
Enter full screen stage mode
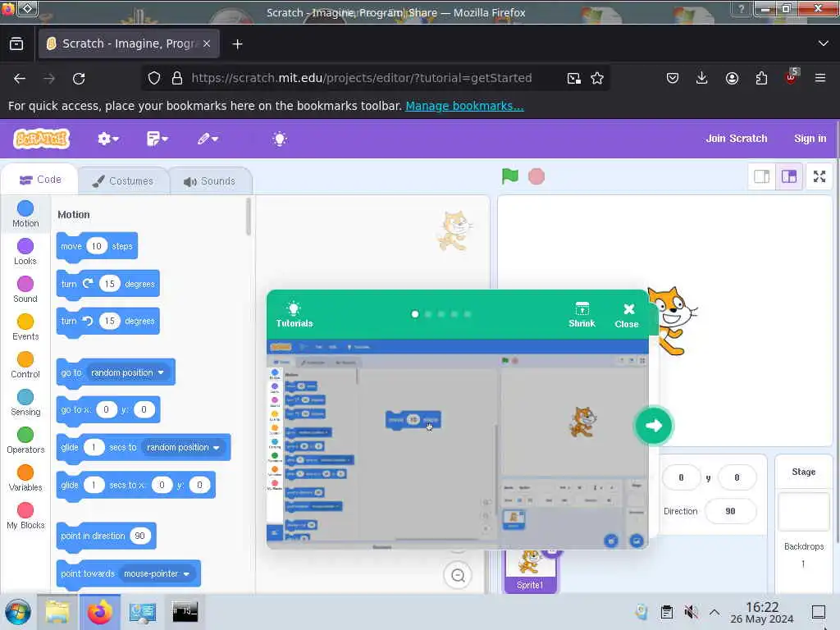tap(819, 176)
